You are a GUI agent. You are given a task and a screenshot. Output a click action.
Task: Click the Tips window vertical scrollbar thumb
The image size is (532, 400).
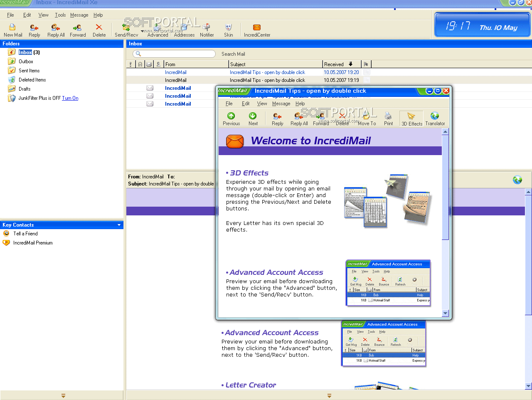[445, 188]
